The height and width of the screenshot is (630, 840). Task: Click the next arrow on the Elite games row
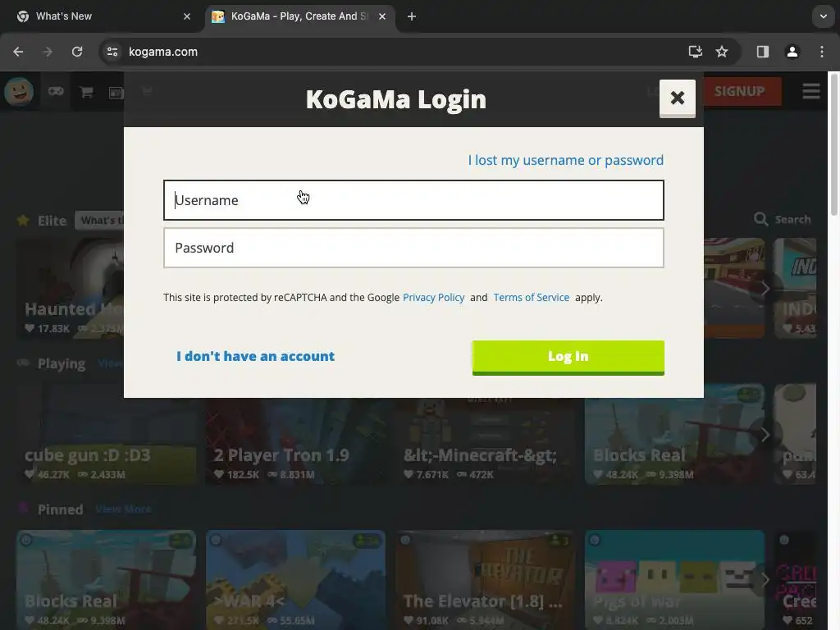[x=765, y=289]
